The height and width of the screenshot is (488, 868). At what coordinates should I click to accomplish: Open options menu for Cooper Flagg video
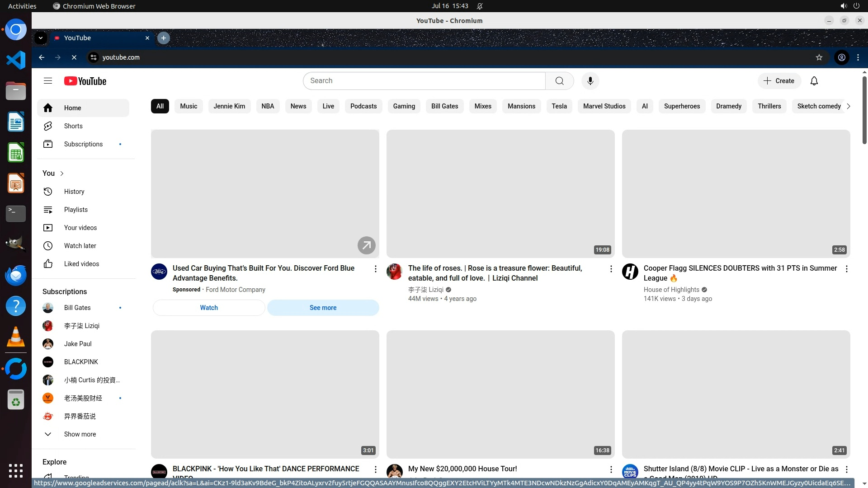[x=846, y=269]
